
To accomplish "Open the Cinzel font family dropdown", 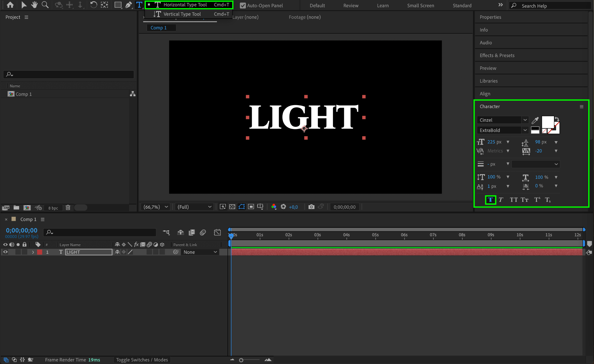I will (525, 120).
